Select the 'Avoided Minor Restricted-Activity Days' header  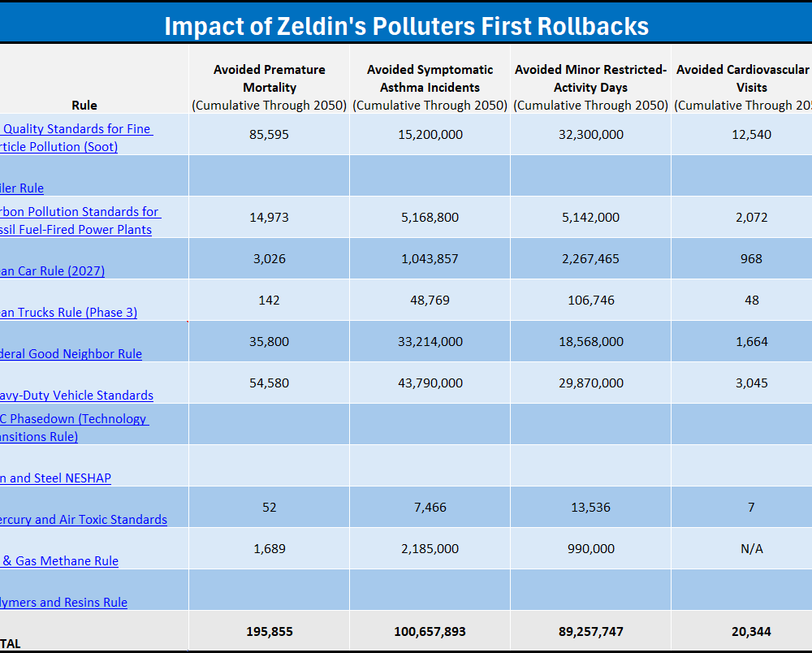591,79
